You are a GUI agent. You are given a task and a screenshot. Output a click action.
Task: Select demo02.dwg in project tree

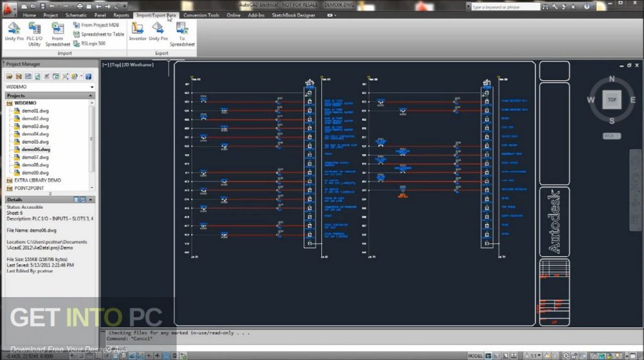point(35,118)
